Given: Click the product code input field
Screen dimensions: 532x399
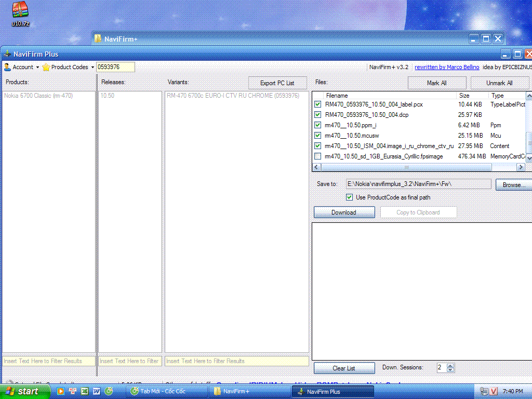Looking at the screenshot, I should click(115, 67).
